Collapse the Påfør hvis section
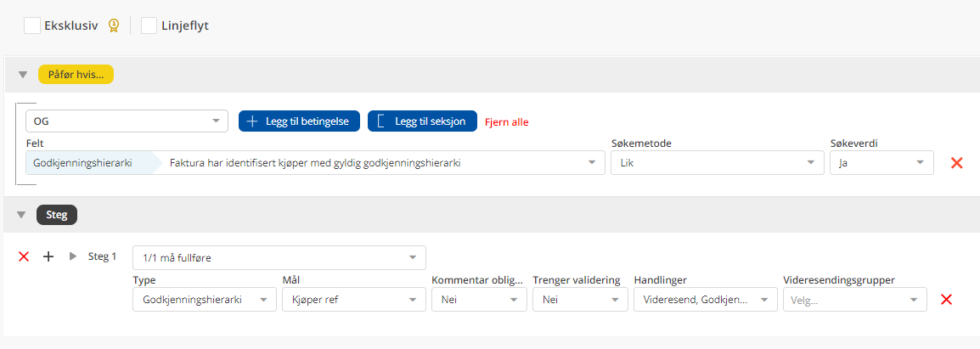The width and height of the screenshot is (980, 349). coord(23,75)
